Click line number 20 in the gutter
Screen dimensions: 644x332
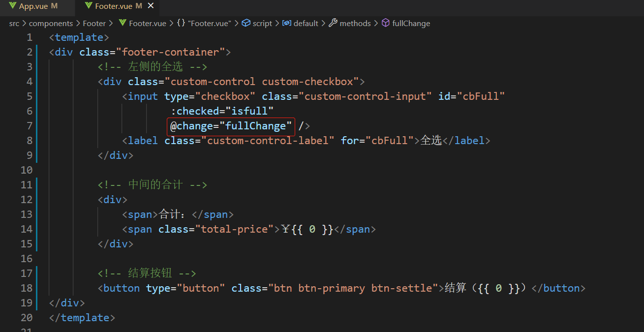(27, 318)
